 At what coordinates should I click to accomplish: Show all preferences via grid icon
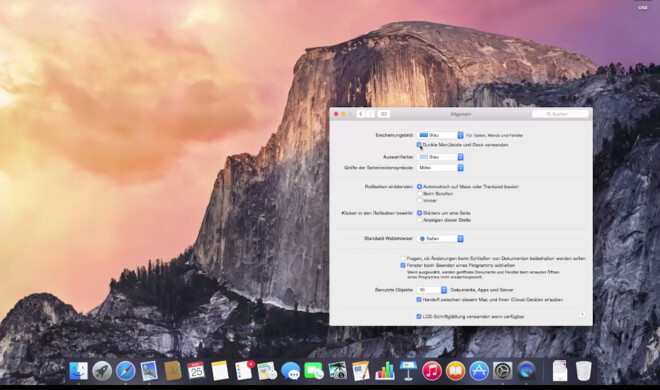tap(383, 114)
